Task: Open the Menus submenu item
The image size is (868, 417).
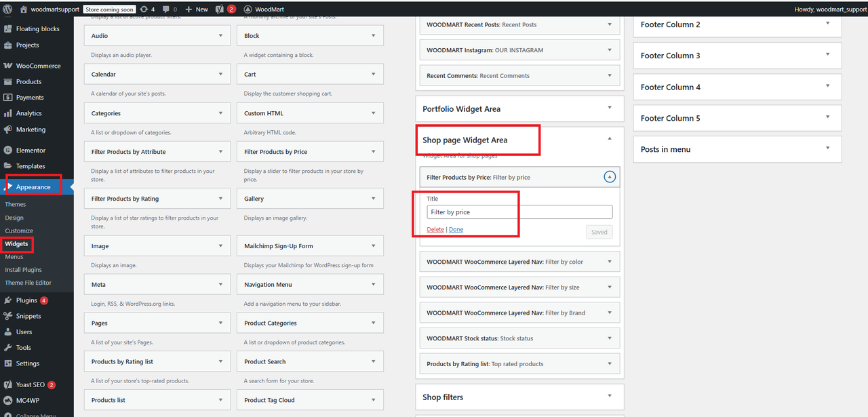Action: coord(14,256)
